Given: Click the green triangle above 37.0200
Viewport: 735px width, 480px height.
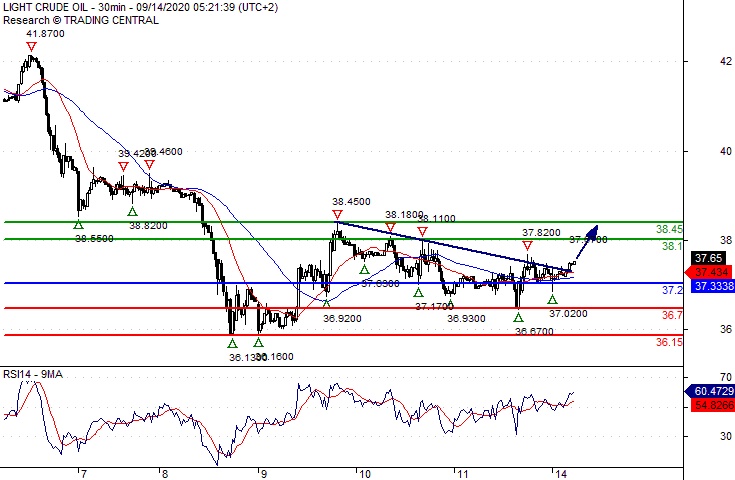Looking at the screenshot, I should coord(553,299).
